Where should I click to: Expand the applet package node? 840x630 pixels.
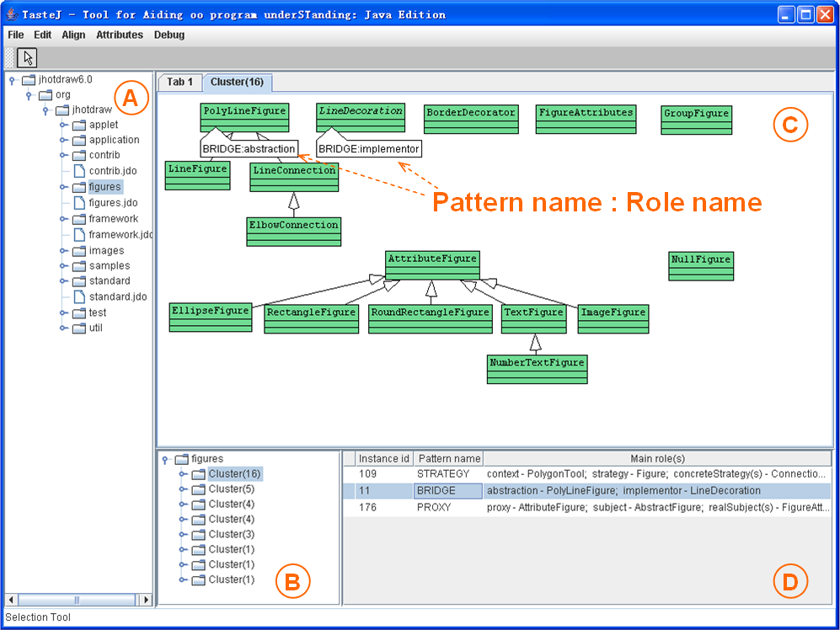[63, 125]
